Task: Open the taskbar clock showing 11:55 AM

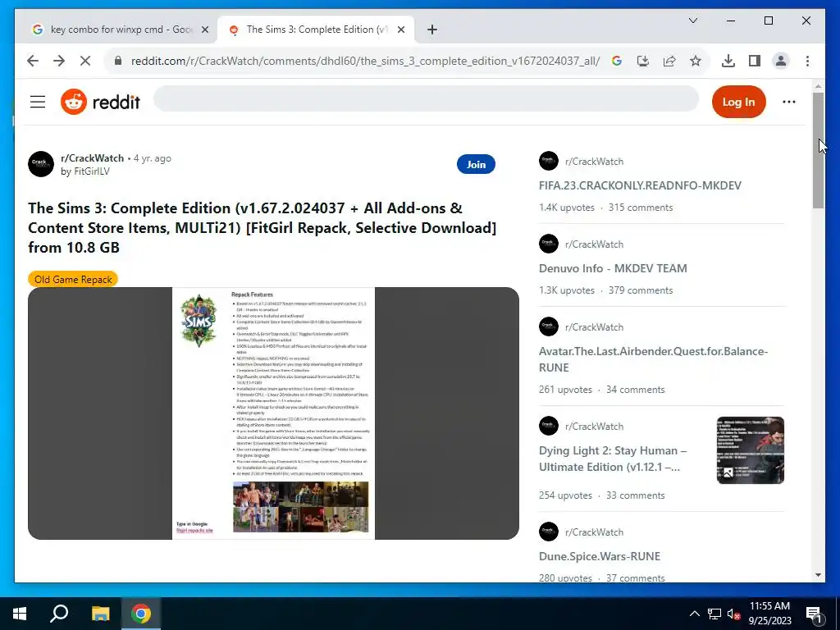Action: click(769, 614)
